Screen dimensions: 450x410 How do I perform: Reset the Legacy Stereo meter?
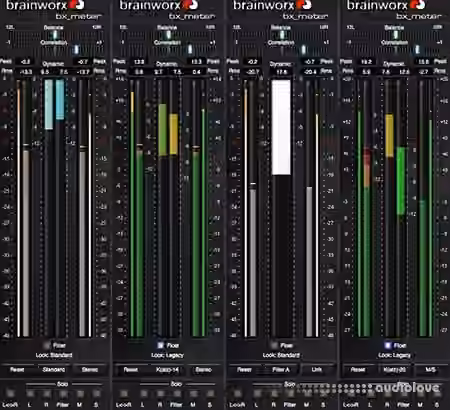pos(131,370)
